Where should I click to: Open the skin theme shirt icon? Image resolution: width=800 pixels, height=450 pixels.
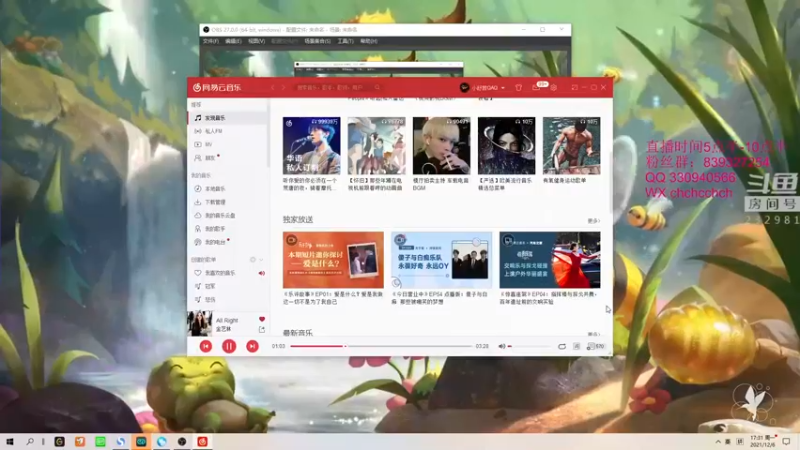pos(518,88)
